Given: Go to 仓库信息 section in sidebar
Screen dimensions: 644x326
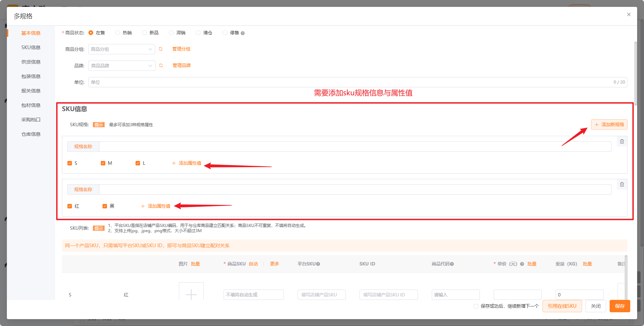Looking at the screenshot, I should 31,134.
